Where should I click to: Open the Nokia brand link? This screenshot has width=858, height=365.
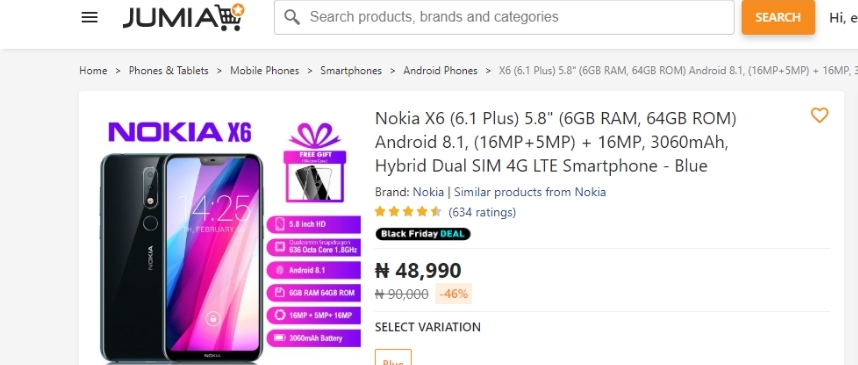[428, 192]
